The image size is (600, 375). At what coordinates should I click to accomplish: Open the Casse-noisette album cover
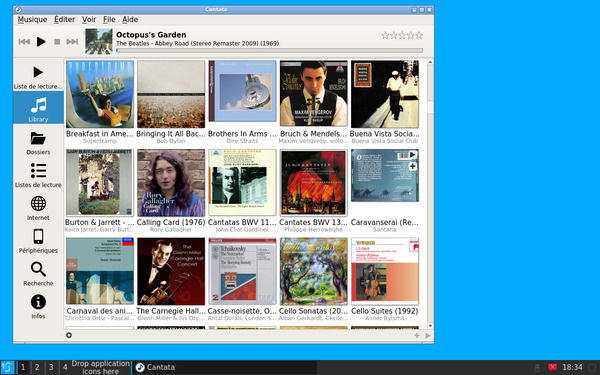point(242,271)
